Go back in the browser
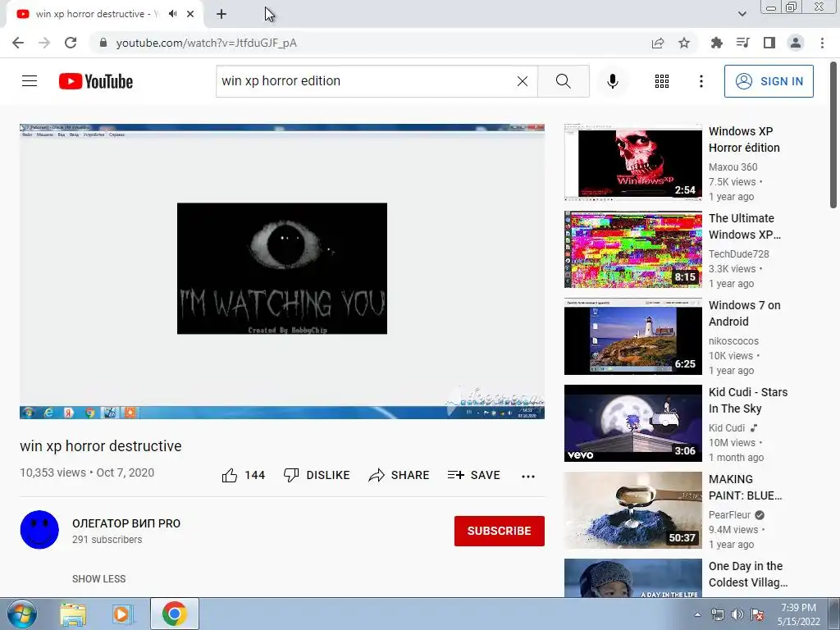This screenshot has width=840, height=630. pos(18,43)
